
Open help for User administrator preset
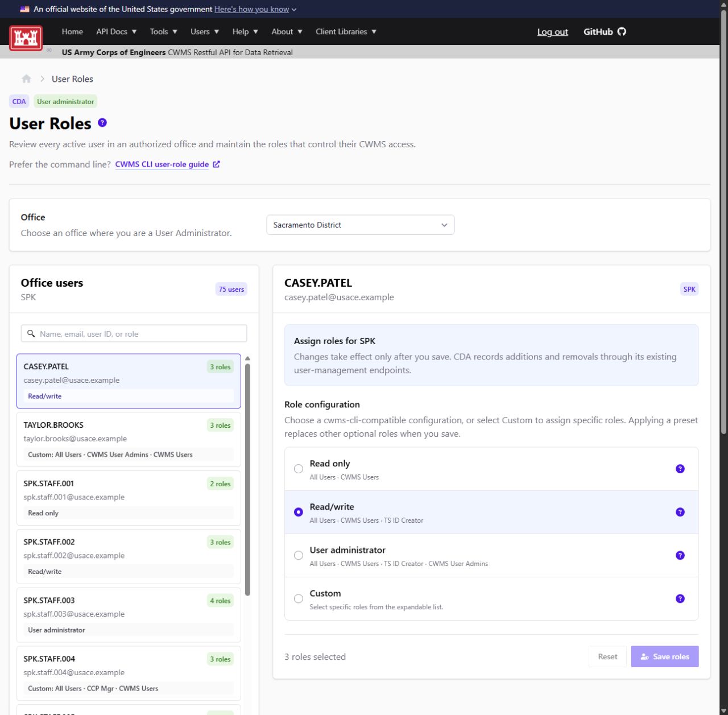click(x=680, y=555)
